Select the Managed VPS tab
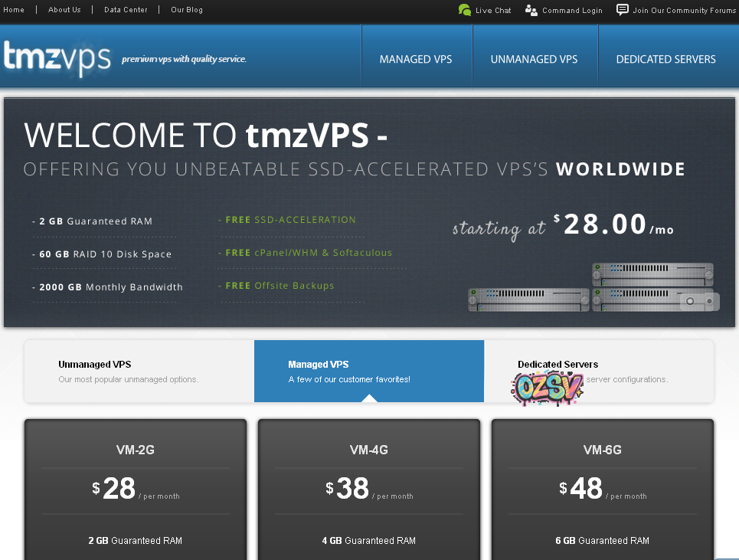Screen dimensions: 739x560 click(x=369, y=371)
